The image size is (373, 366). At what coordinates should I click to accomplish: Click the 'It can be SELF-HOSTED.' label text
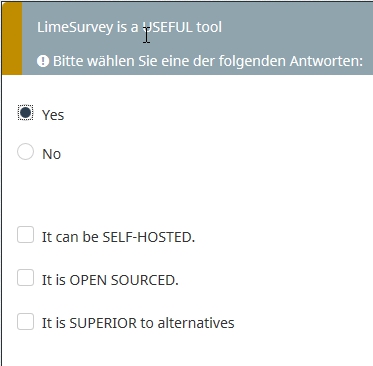pos(118,237)
